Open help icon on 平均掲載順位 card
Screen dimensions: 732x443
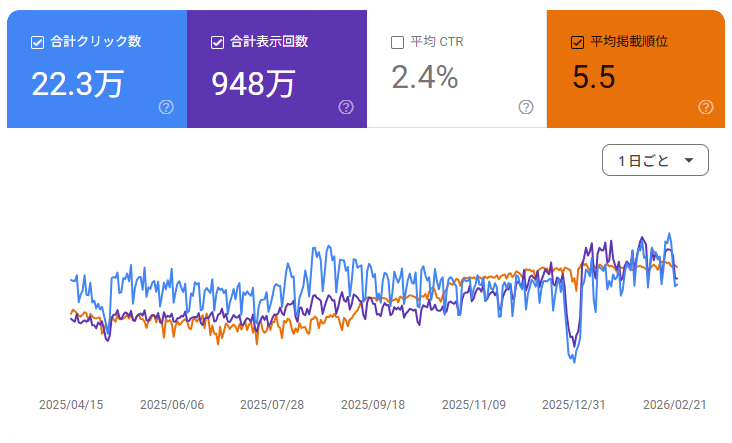tap(705, 107)
